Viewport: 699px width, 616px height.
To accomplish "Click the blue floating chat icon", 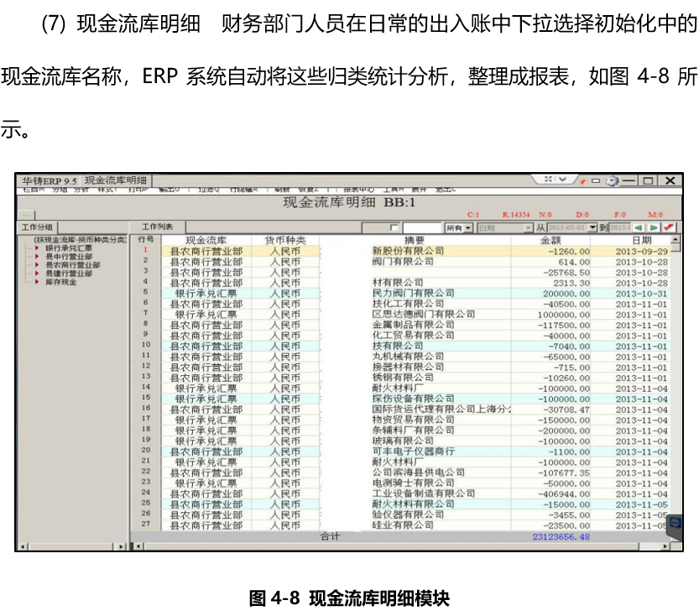I will (x=673, y=523).
